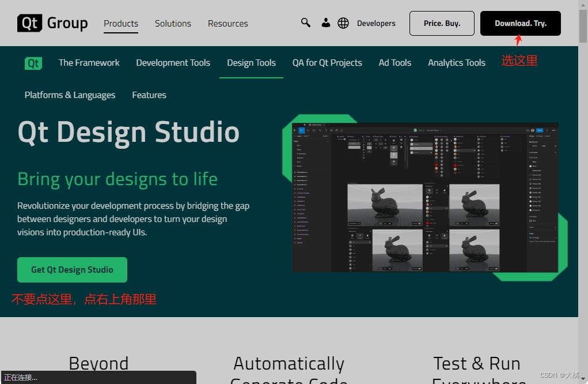Open the Products menu
Screen dimensions: 588x384
121,23
